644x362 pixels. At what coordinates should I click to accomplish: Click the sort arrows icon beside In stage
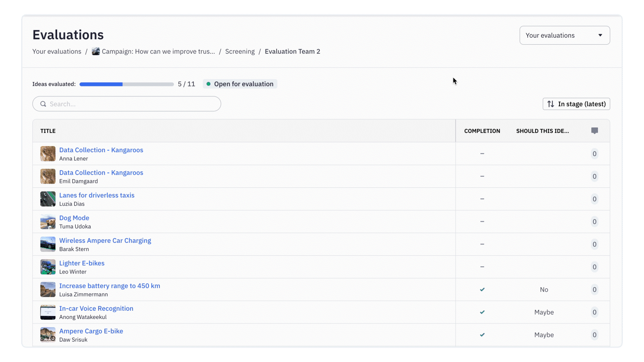[550, 104]
